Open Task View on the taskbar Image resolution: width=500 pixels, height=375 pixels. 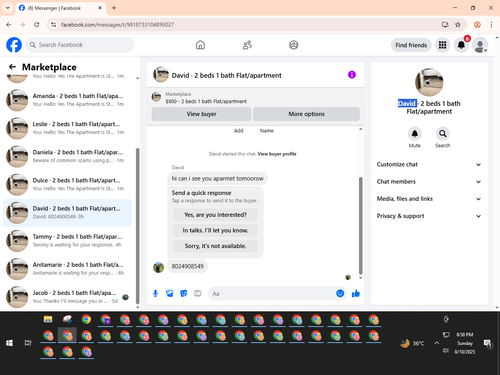(28, 343)
